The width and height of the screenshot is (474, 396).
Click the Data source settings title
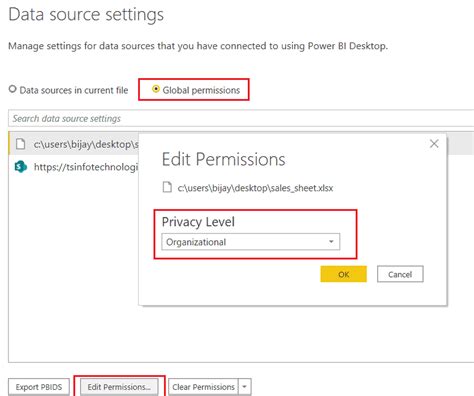pos(86,15)
